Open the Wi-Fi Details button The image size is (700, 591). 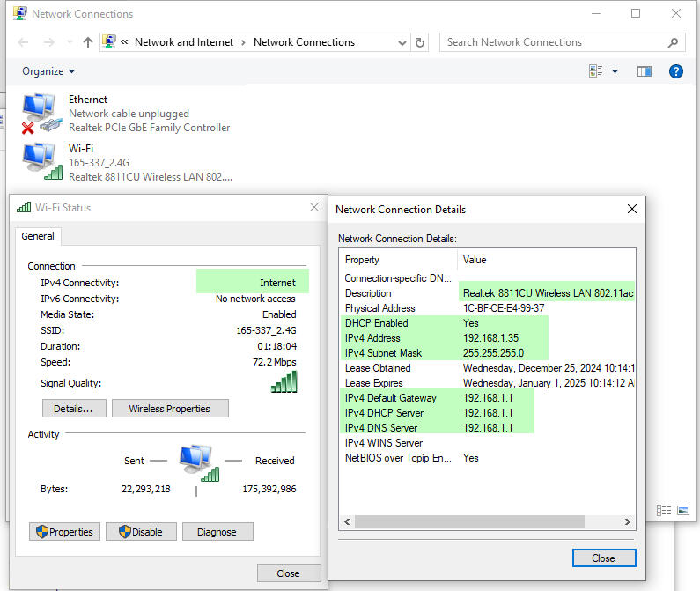coord(74,409)
